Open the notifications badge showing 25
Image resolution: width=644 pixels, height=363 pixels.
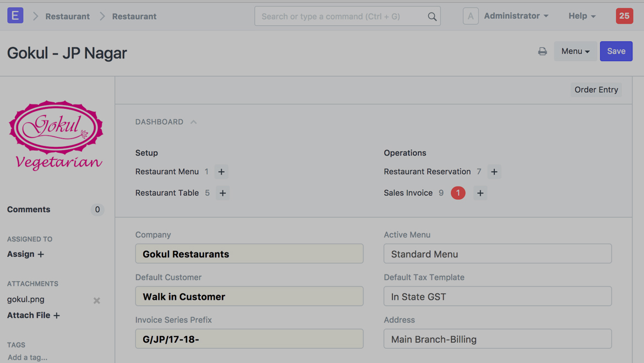(x=624, y=16)
